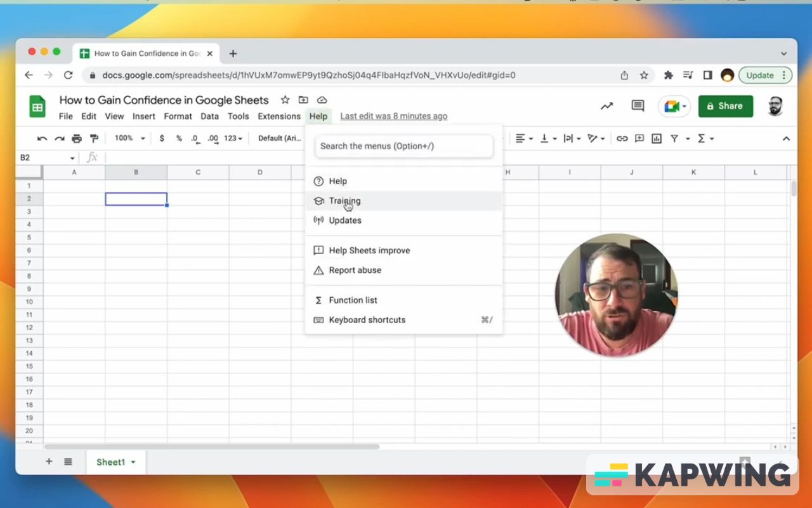Screen dimensions: 812x508
Task: Click the Search the menus field
Action: tap(403, 146)
